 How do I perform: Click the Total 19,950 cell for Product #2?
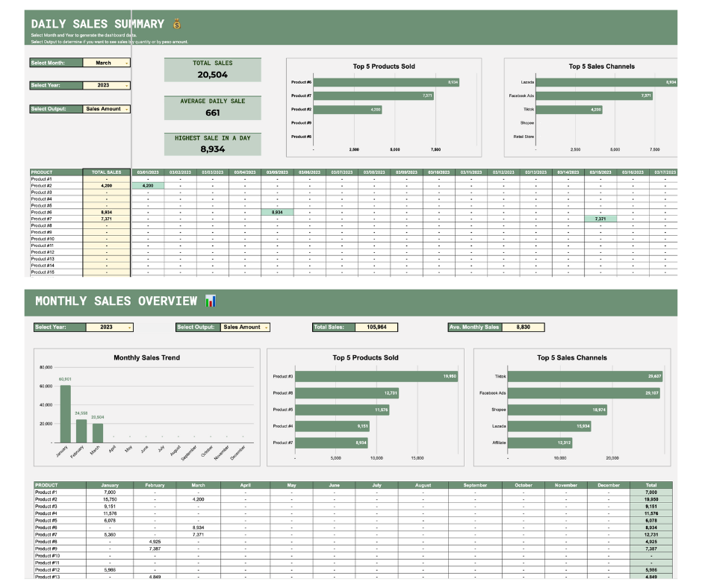pos(651,499)
